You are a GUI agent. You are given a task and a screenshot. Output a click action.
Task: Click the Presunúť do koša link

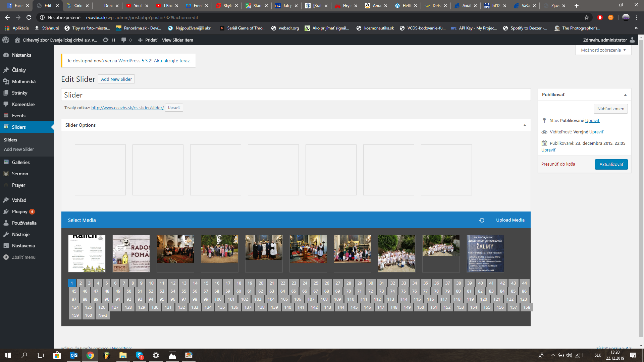click(558, 164)
